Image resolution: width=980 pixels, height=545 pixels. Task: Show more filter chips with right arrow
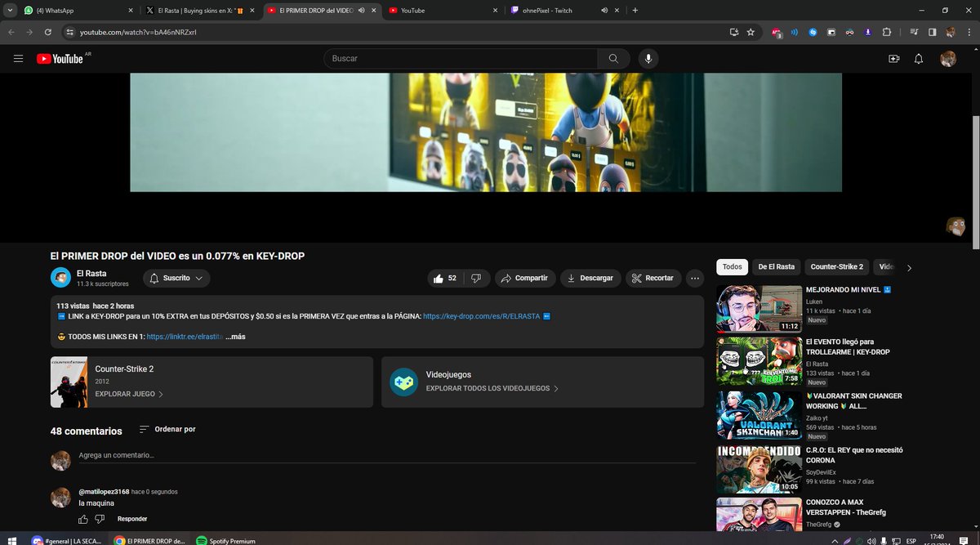[910, 267]
